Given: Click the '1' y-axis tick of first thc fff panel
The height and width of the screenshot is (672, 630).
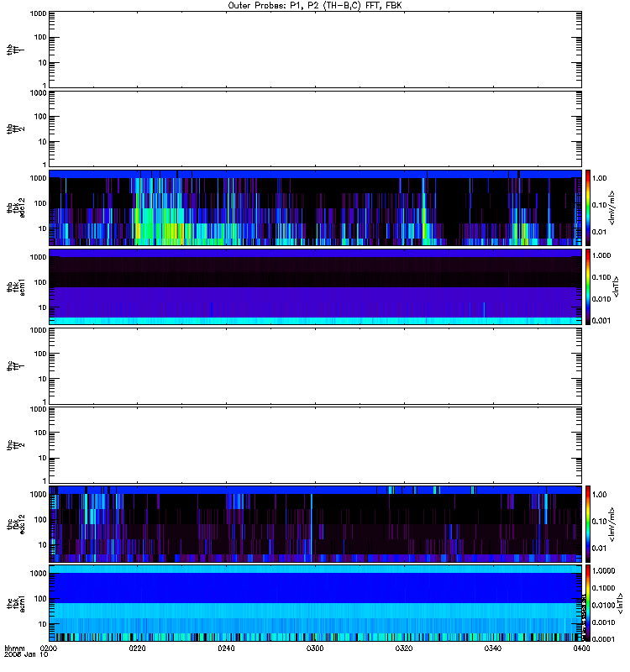Looking at the screenshot, I should pyautogui.click(x=45, y=402).
